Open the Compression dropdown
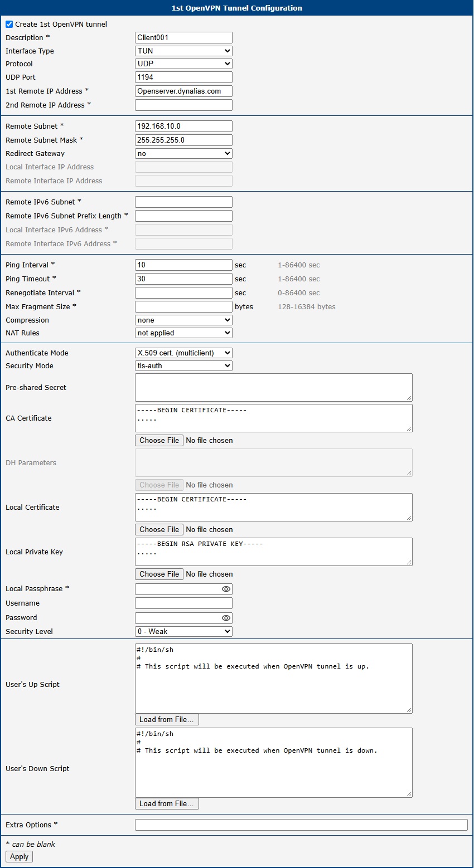 (183, 320)
